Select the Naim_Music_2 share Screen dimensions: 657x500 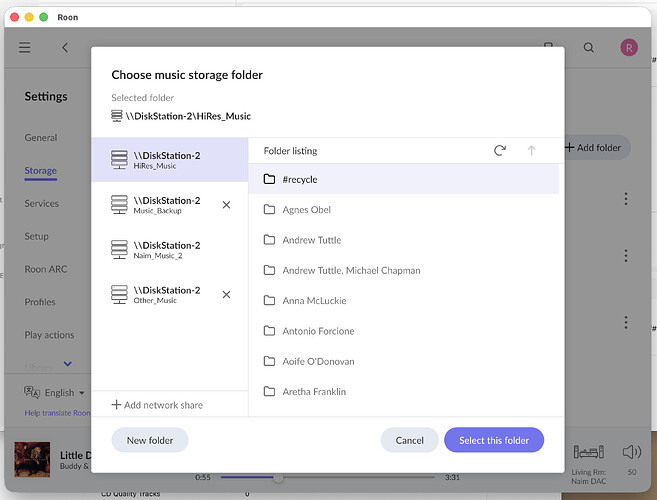pos(167,250)
